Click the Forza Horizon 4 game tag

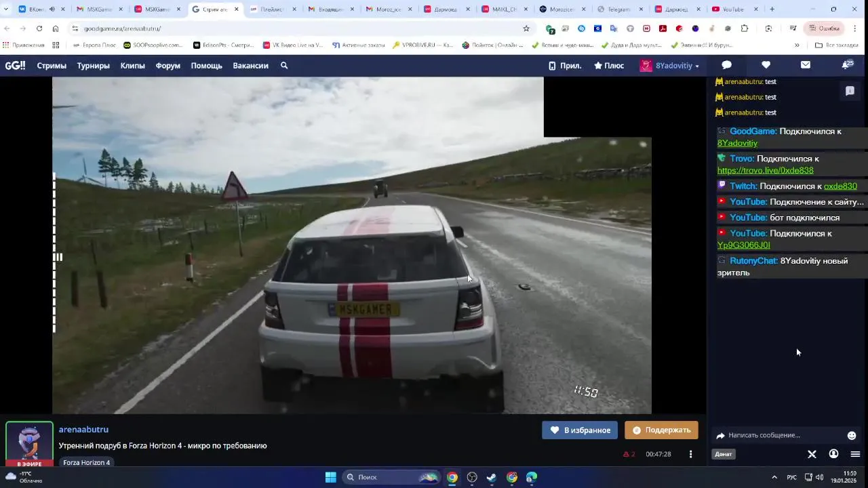87,462
